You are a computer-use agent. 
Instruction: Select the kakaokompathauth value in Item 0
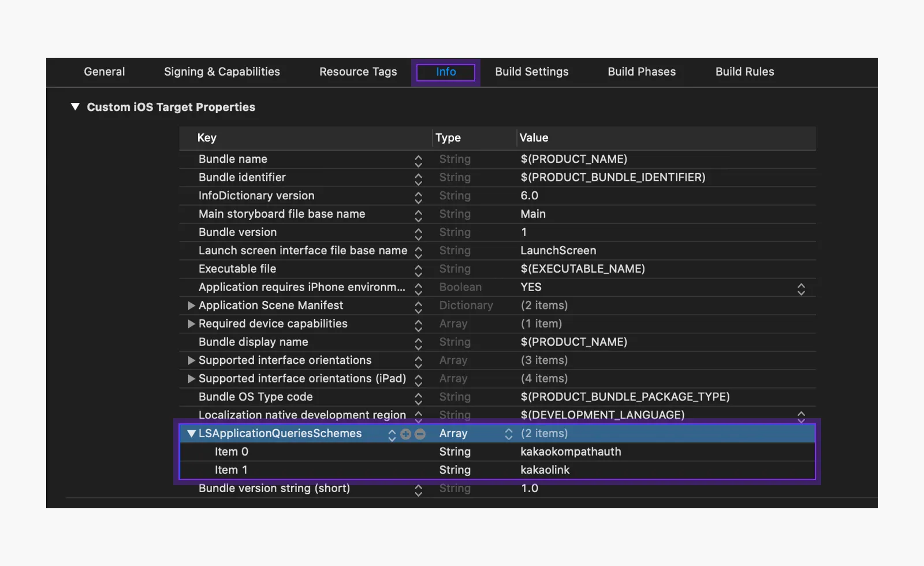pos(571,452)
